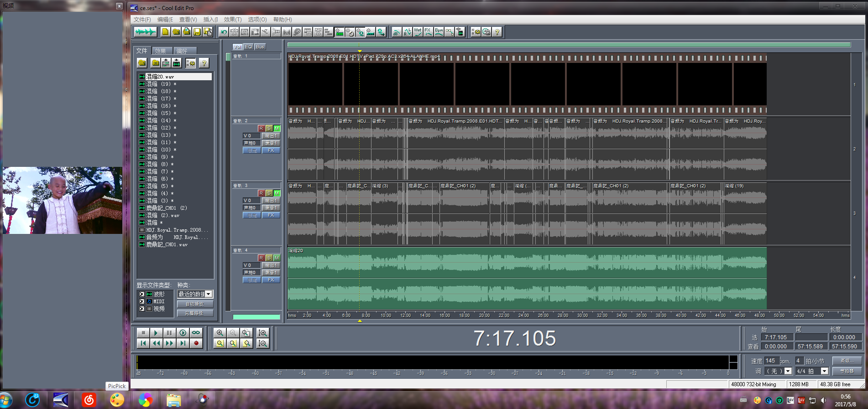Open the time signature 4/4 dropdown
The image size is (868, 409).
[824, 371]
